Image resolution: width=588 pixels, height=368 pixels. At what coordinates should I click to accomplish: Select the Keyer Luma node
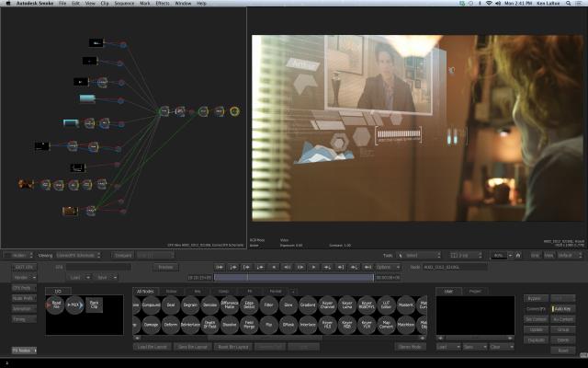pyautogui.click(x=347, y=305)
